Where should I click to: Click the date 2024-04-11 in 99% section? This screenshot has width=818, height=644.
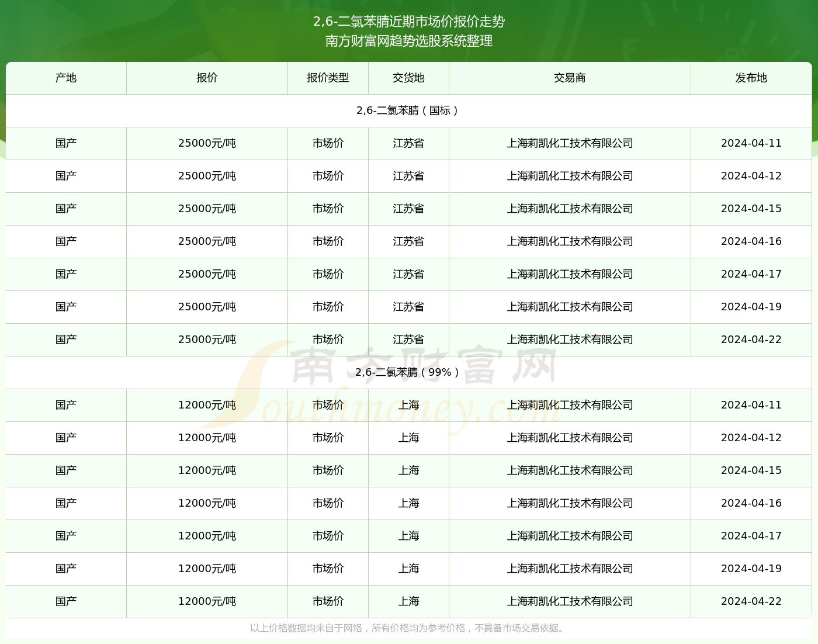click(x=751, y=405)
